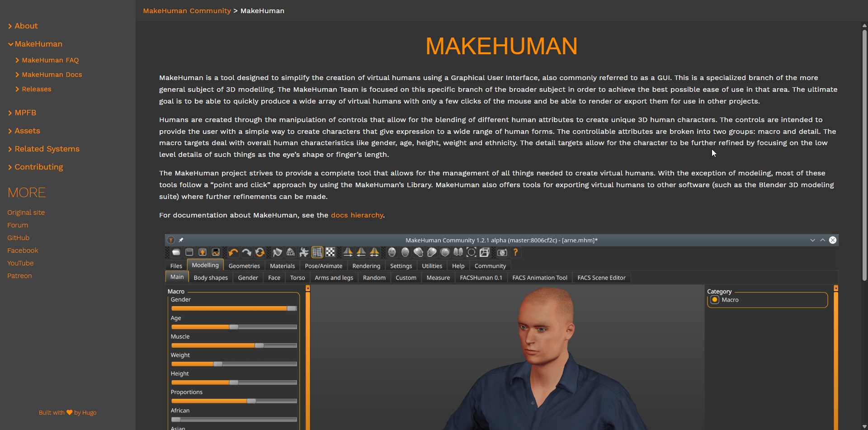Viewport: 868px width, 430px height.
Task: Click the Pose figure toolbar icon
Action: coord(304,252)
